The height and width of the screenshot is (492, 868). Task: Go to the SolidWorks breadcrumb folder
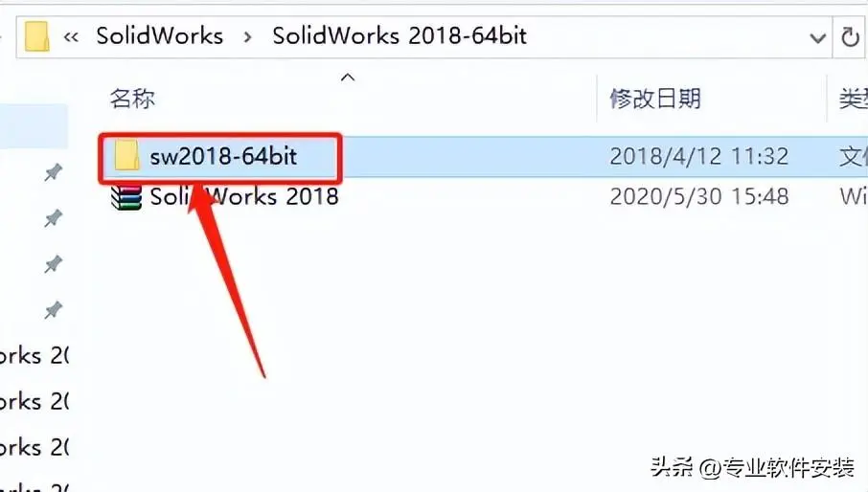tap(159, 36)
